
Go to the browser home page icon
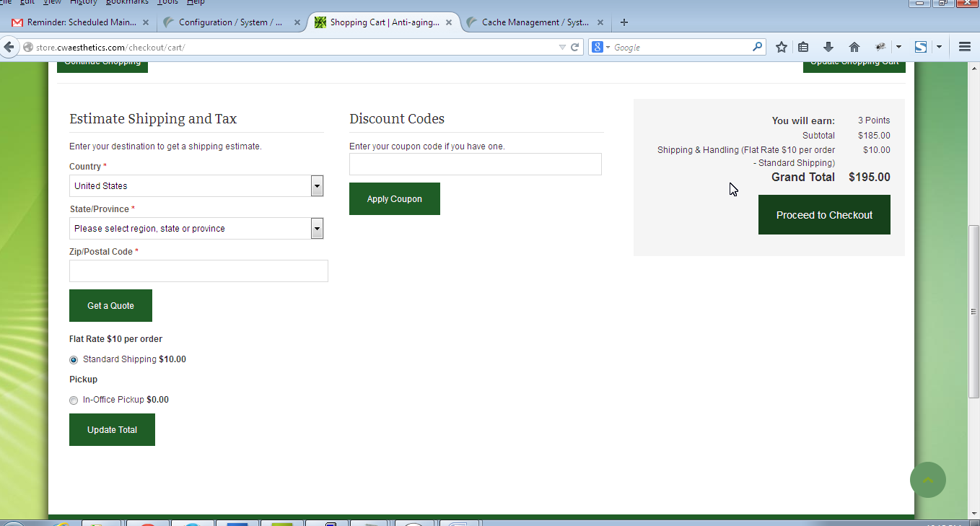pos(854,47)
